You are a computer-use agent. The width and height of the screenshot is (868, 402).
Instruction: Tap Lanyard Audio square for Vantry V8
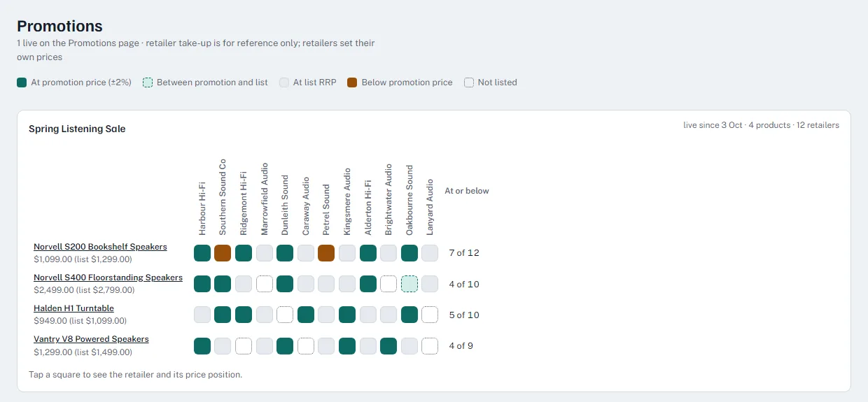point(430,345)
